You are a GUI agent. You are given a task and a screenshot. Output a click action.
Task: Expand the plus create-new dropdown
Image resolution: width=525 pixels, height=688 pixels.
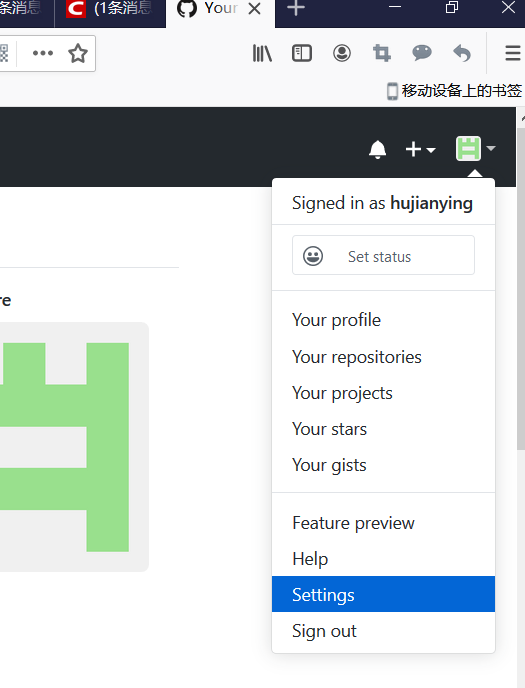click(x=420, y=149)
